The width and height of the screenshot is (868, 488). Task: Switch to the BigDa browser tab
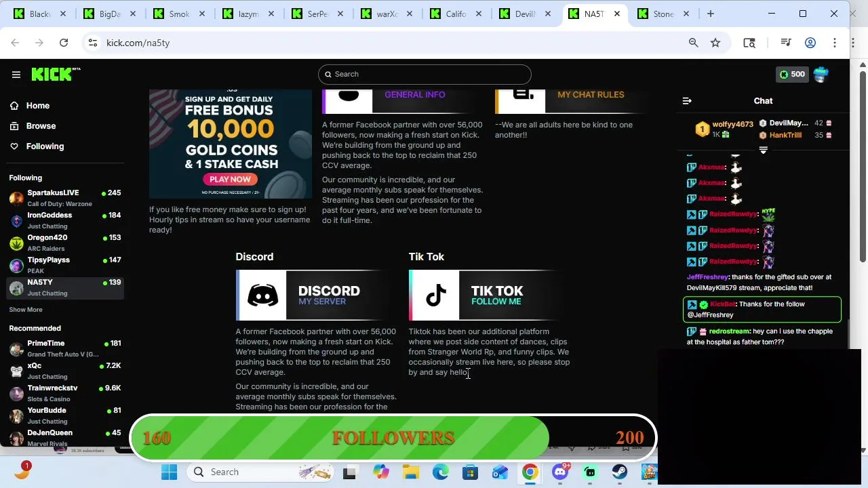click(x=108, y=14)
